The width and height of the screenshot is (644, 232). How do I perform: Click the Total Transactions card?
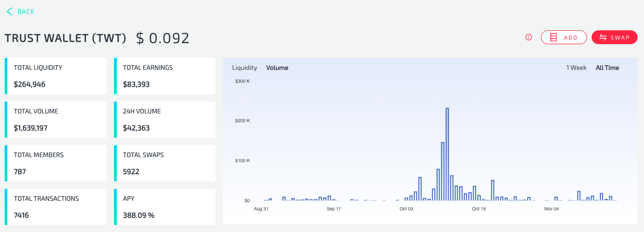pos(56,207)
